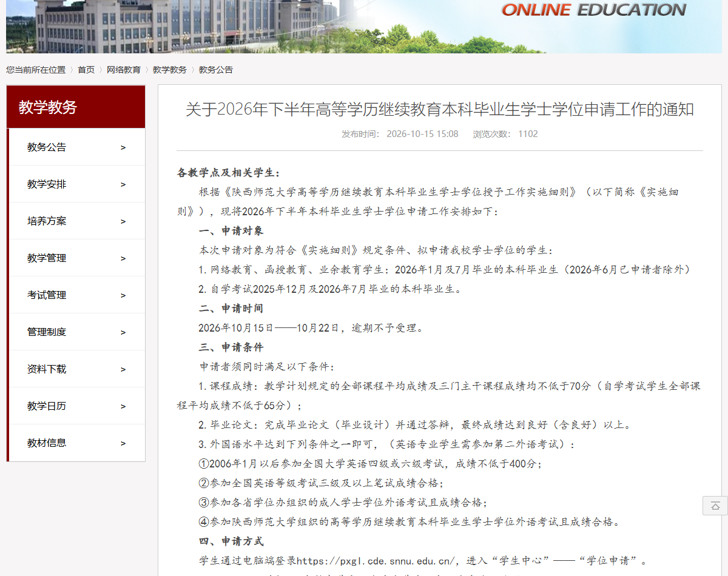
Task: Click the view count 1102
Action: [x=528, y=134]
